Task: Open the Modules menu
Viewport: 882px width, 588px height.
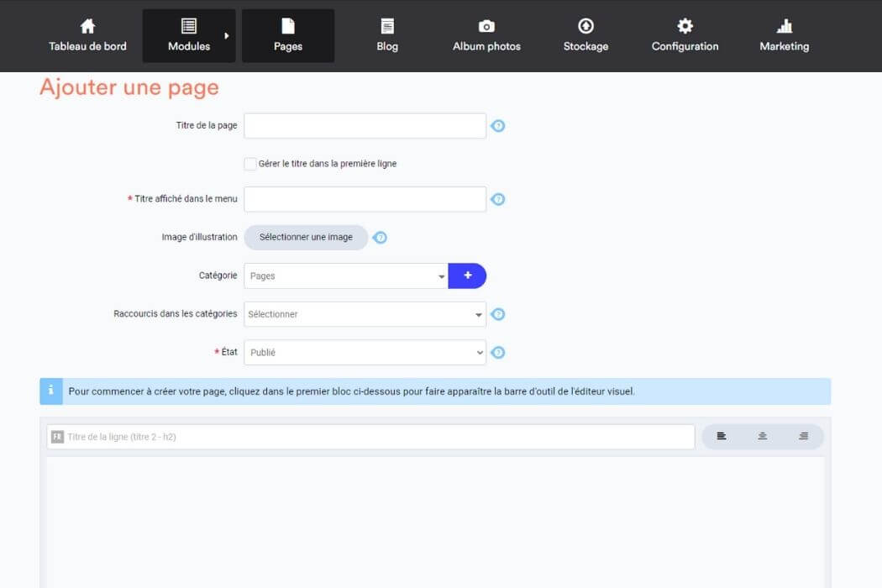Action: coord(189,35)
